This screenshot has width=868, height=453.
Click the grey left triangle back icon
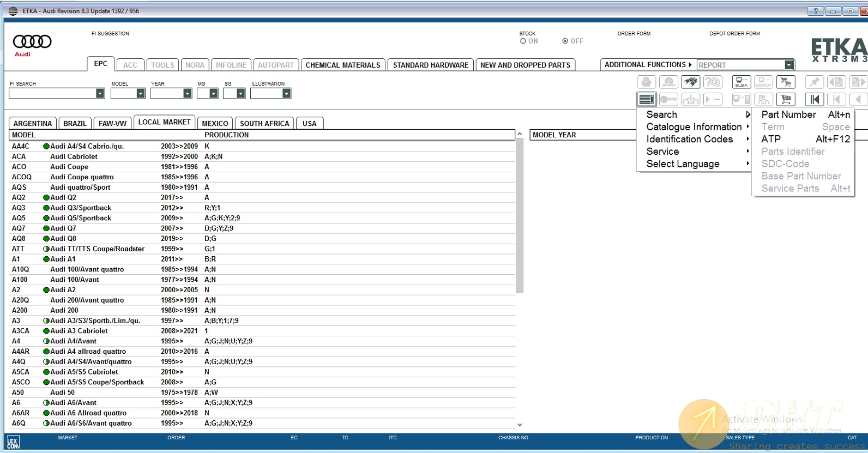pyautogui.click(x=858, y=99)
